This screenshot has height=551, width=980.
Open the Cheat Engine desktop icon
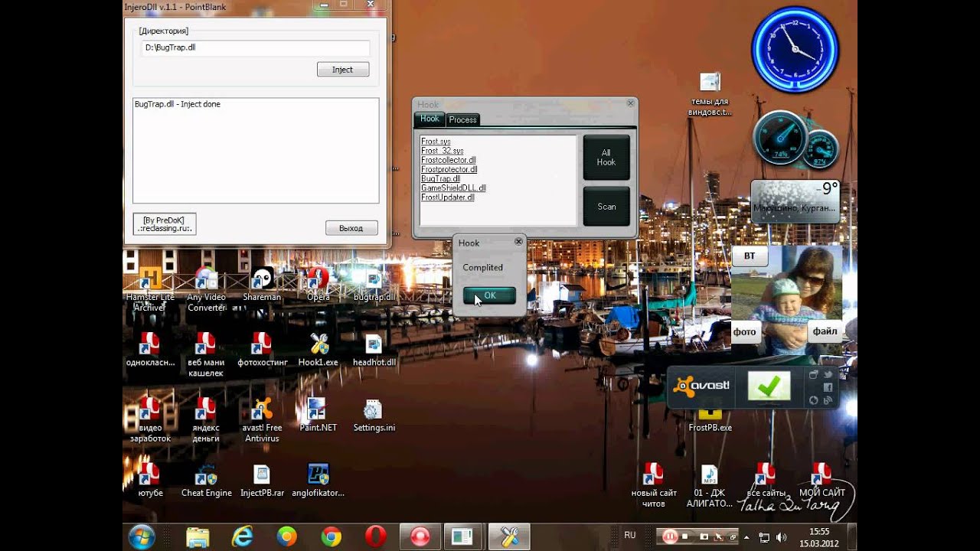(206, 481)
